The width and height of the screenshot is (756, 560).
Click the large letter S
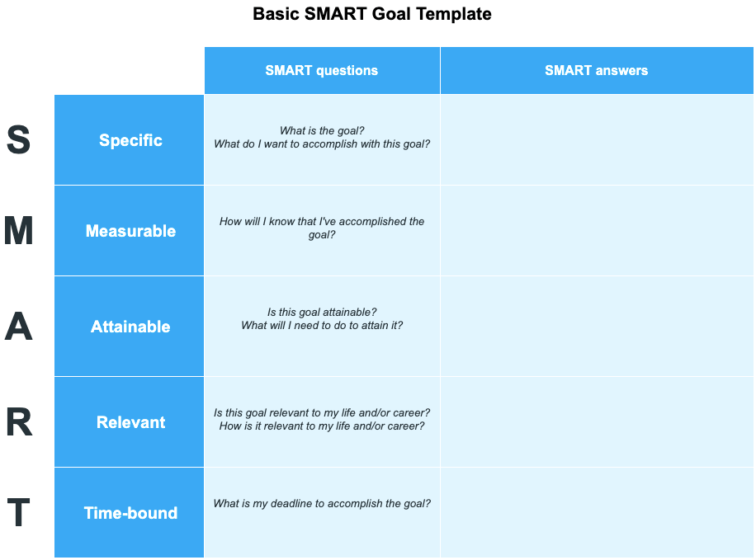pos(18,139)
